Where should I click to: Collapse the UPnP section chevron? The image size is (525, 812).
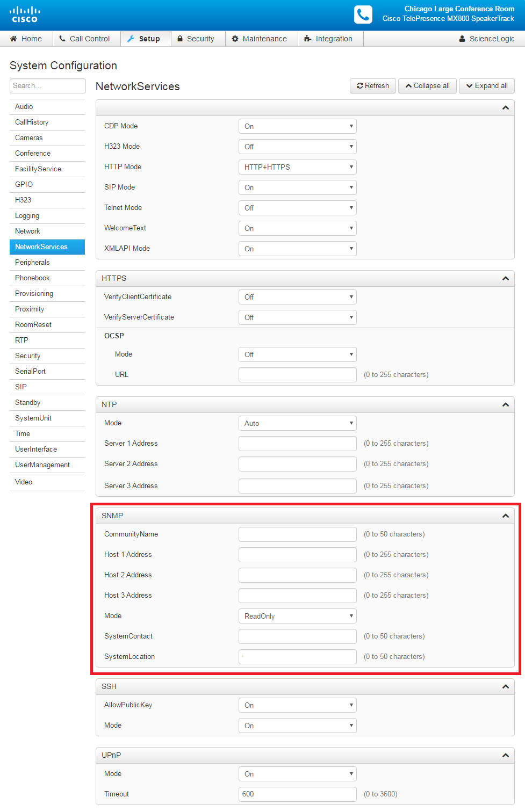505,755
